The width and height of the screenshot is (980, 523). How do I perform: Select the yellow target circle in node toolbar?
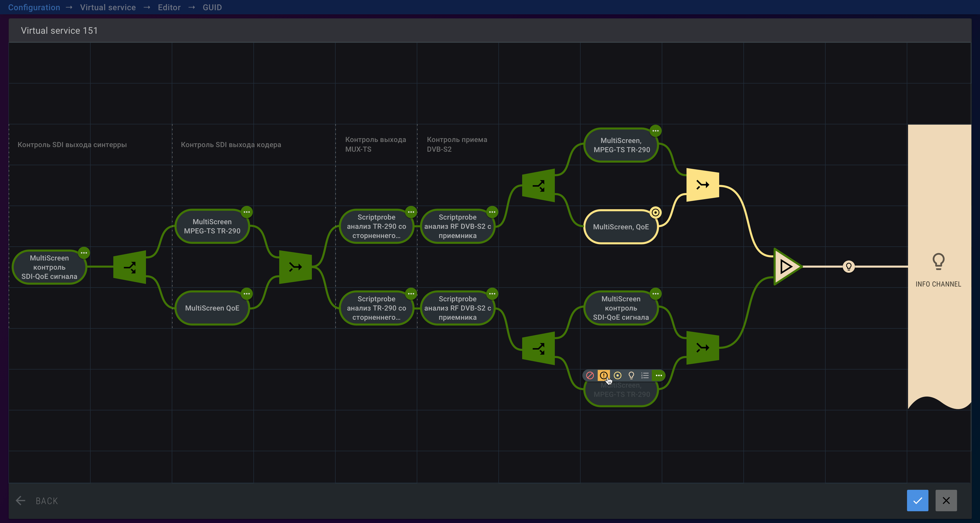pyautogui.click(x=617, y=375)
